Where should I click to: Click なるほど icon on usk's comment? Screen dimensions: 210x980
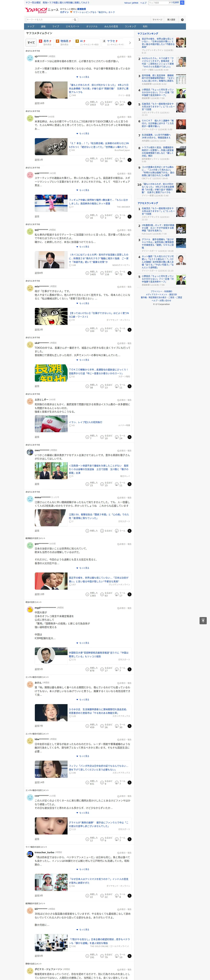[102, 216]
